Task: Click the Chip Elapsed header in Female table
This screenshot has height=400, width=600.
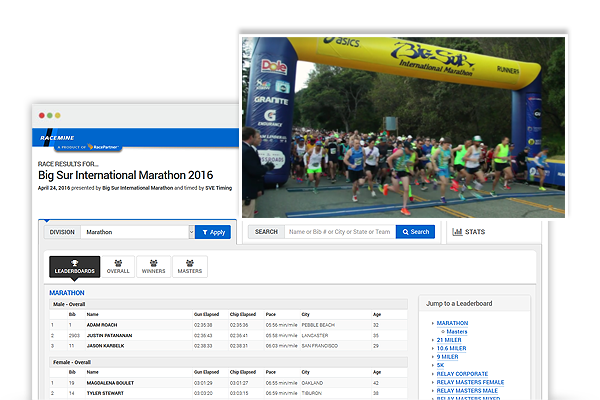Action: [x=243, y=372]
